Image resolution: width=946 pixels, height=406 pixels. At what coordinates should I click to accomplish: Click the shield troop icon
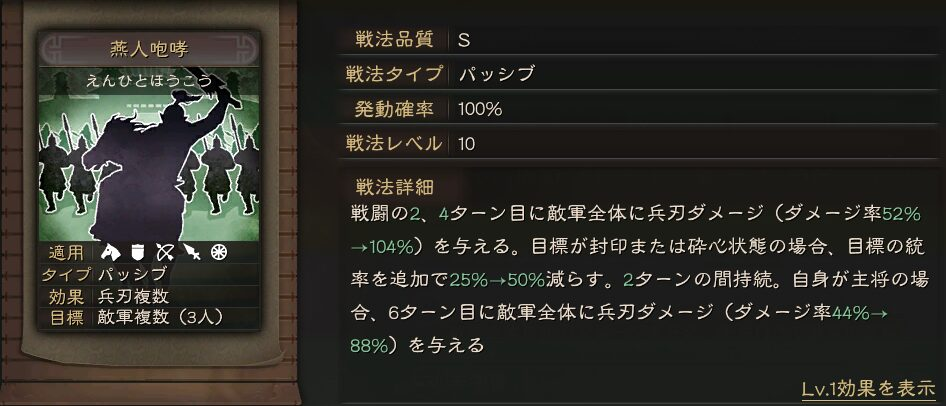[x=139, y=252]
